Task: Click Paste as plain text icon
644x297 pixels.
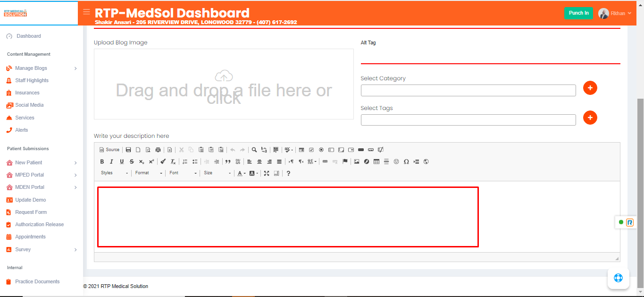Action: 211,150
